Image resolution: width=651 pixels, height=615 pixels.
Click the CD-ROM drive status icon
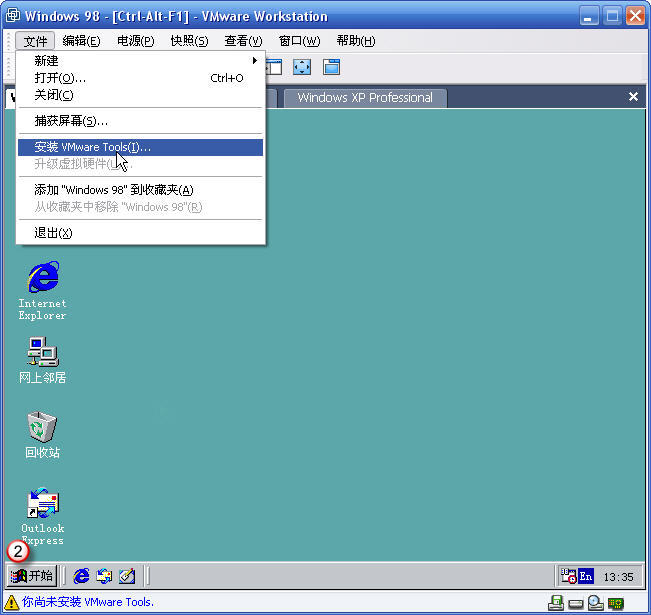click(x=595, y=603)
